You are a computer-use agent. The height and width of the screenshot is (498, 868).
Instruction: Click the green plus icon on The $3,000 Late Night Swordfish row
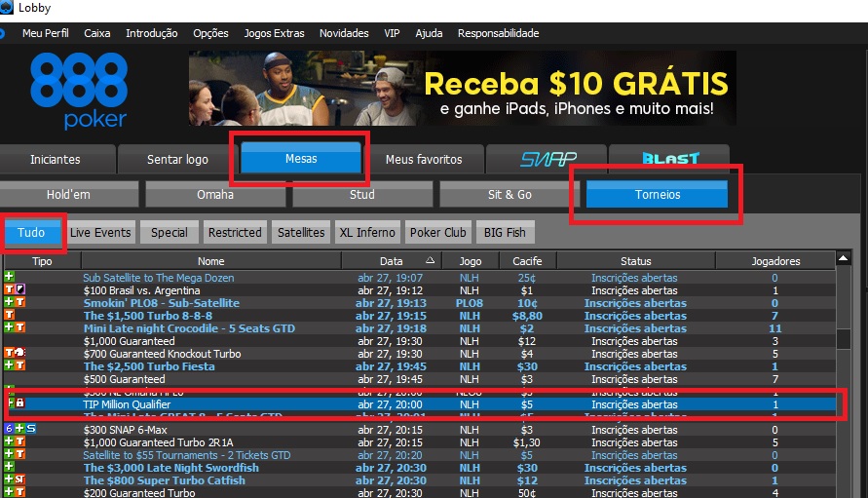click(9, 467)
